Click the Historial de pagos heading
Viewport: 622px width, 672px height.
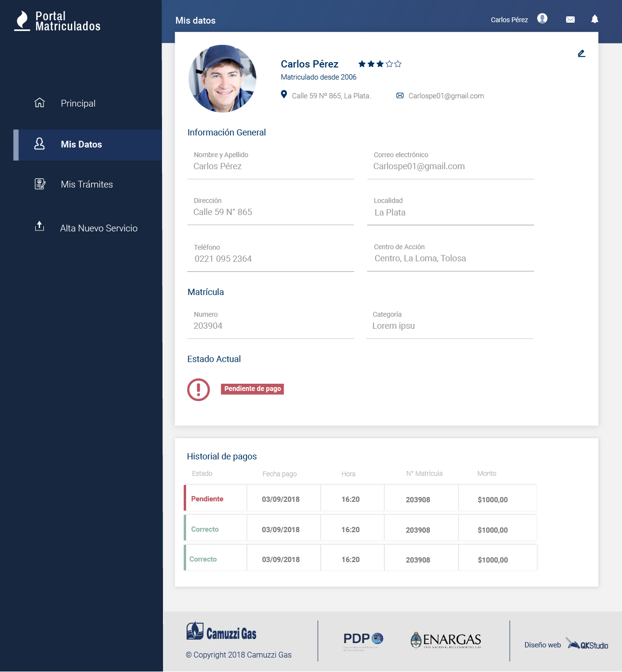(x=222, y=456)
